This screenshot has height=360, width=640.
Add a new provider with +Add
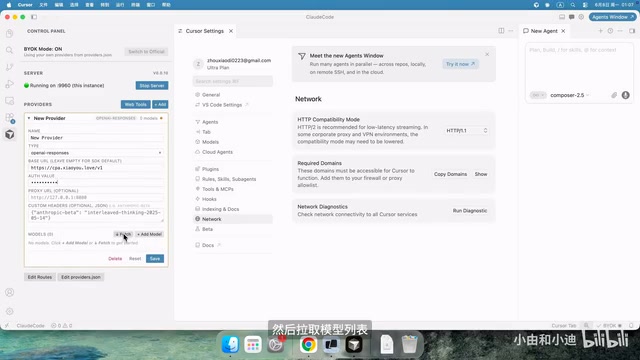point(160,104)
